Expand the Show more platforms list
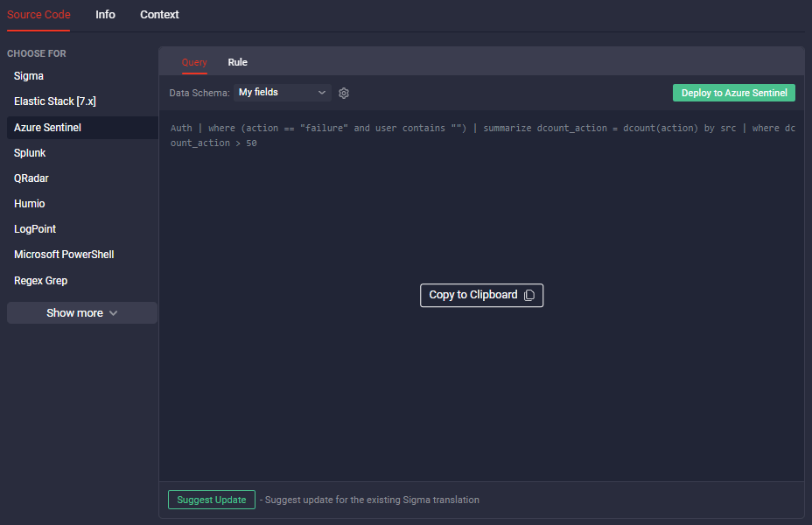Screen dimensions: 812x525 [x=82, y=312]
